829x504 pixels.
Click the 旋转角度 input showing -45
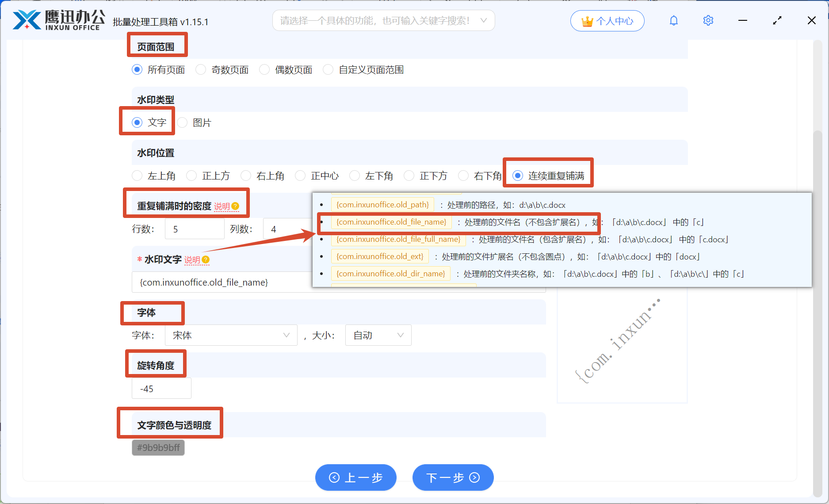[161, 388]
